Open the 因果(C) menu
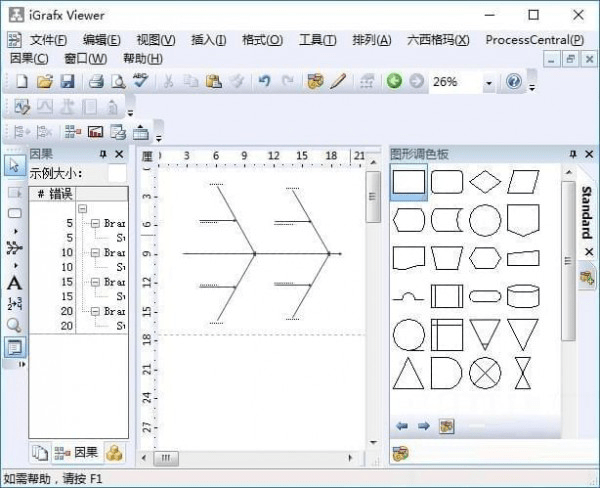Image resolution: width=600 pixels, height=488 pixels. click(29, 59)
